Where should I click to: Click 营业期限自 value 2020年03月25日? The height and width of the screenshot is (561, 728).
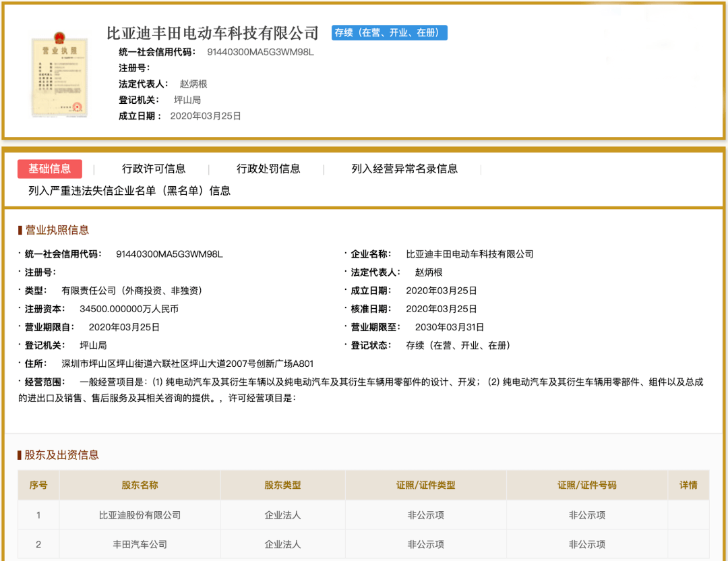(x=124, y=327)
